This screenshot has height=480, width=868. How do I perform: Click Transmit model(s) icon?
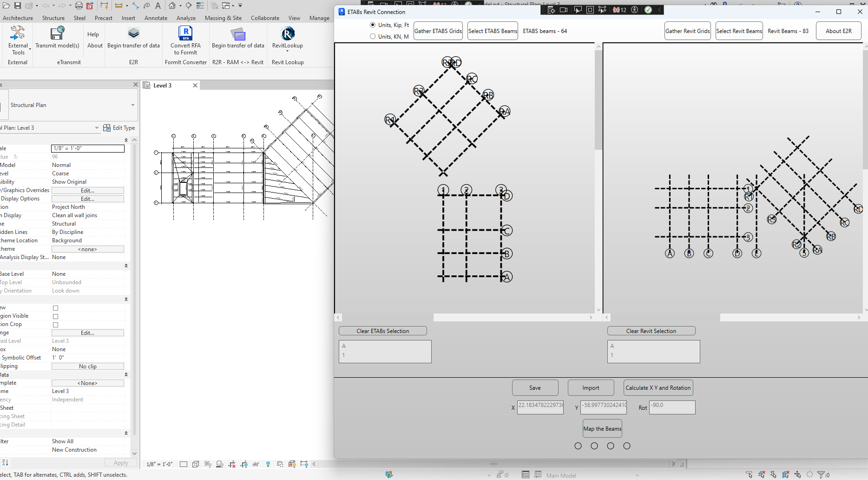point(57,33)
